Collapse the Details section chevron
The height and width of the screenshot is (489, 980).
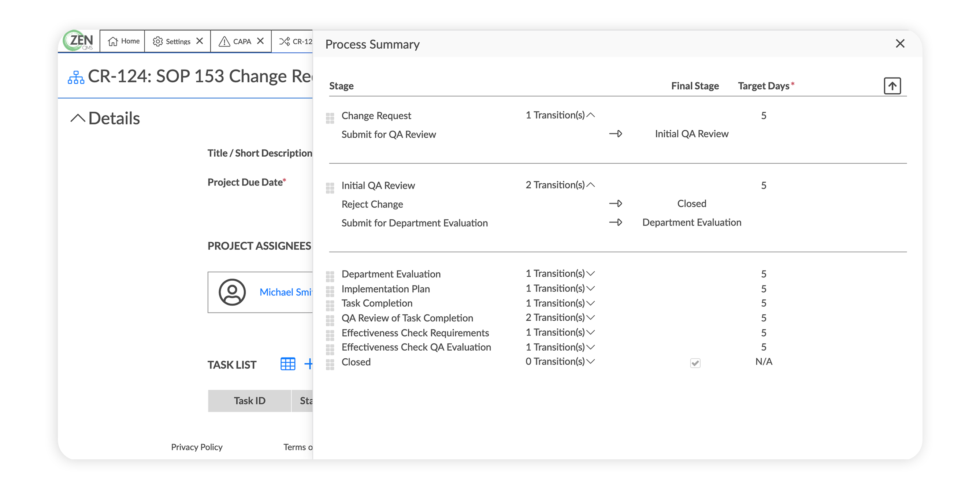[x=78, y=118]
